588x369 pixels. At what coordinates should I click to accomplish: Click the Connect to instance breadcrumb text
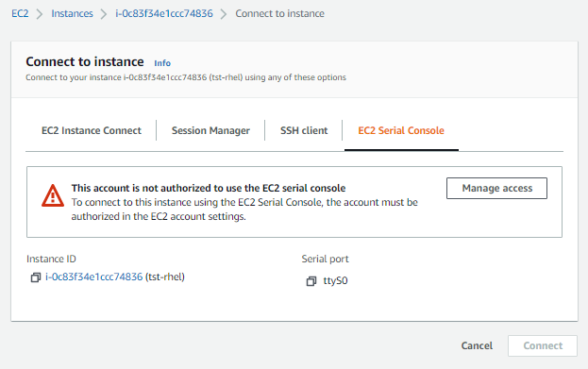pyautogui.click(x=279, y=13)
